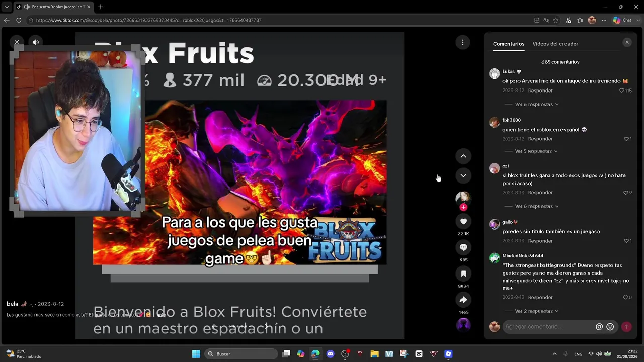Open the Windows Start menu
The height and width of the screenshot is (362, 644).
pyautogui.click(x=196, y=354)
